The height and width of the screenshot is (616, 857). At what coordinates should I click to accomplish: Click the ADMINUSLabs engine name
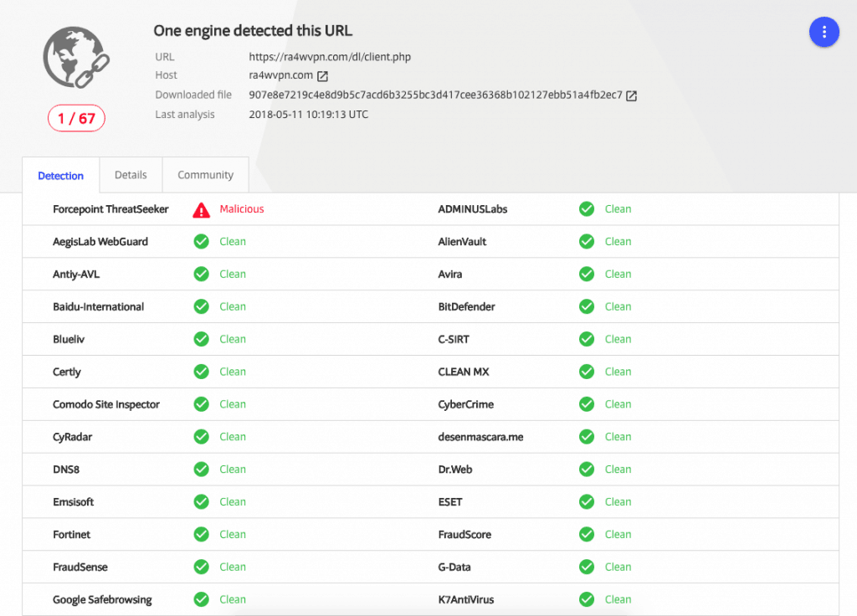472,208
